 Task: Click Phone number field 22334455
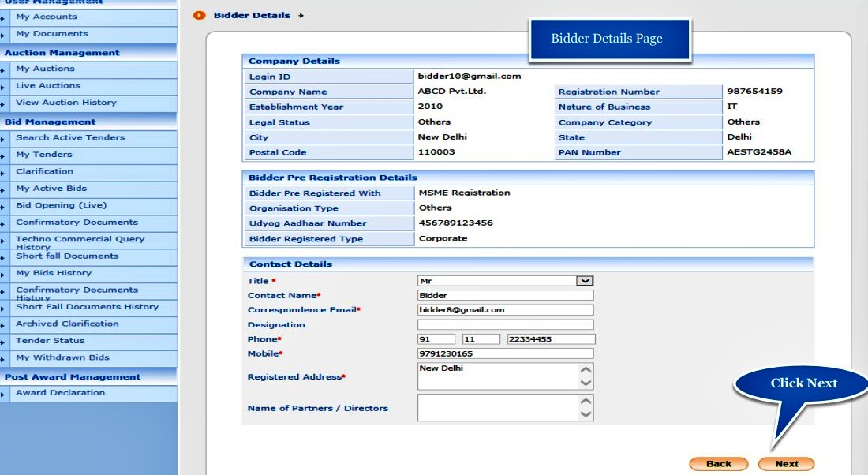click(x=551, y=339)
